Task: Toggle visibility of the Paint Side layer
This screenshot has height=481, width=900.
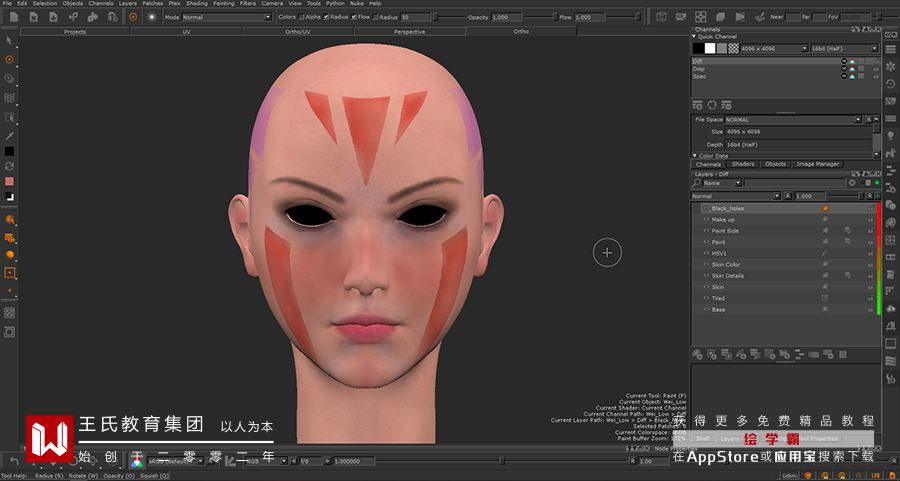Action: pyautogui.click(x=707, y=231)
